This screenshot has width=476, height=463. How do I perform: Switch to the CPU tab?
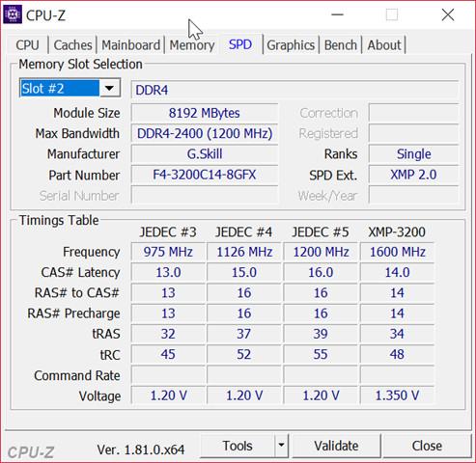pos(27,45)
